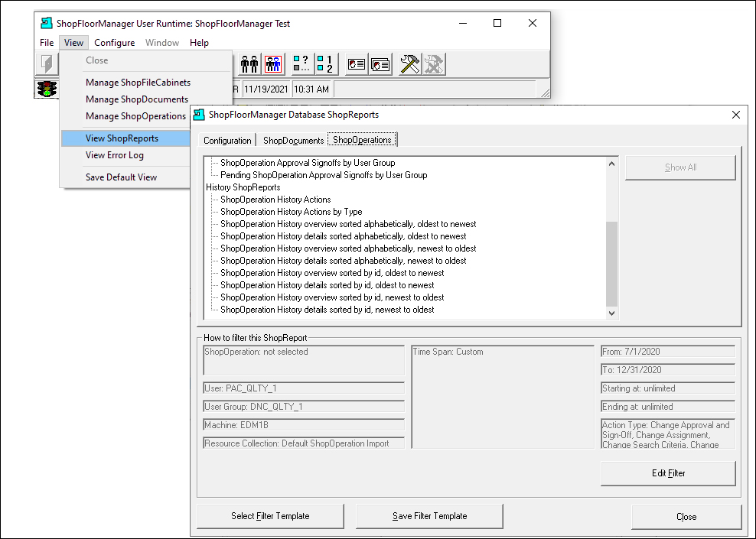Select History details alphabetically, oldest to newest
The width and height of the screenshot is (756, 539).
click(344, 236)
